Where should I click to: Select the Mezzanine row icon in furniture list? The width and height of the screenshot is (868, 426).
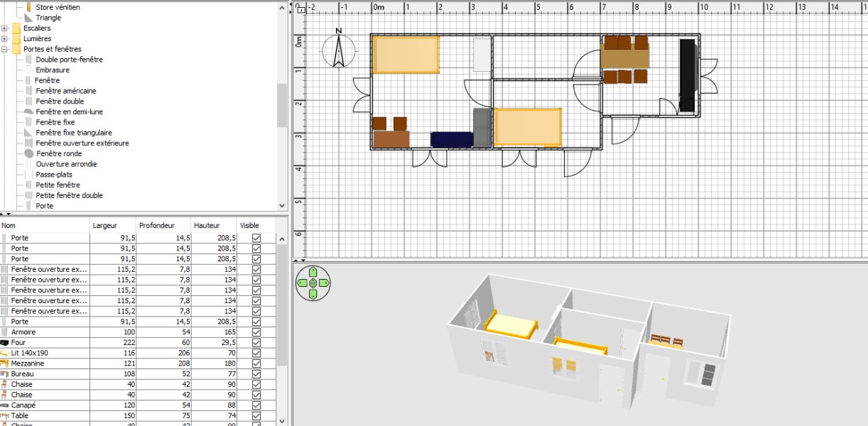pyautogui.click(x=5, y=364)
